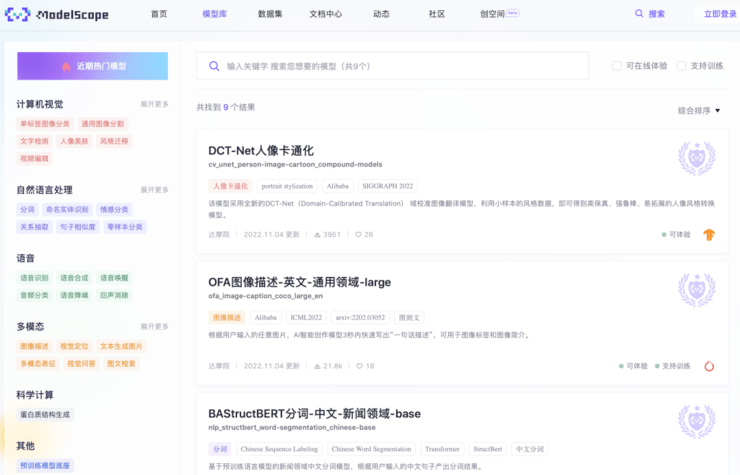Click the portrait stylization tag
This screenshot has height=475, width=740.
coord(287,186)
